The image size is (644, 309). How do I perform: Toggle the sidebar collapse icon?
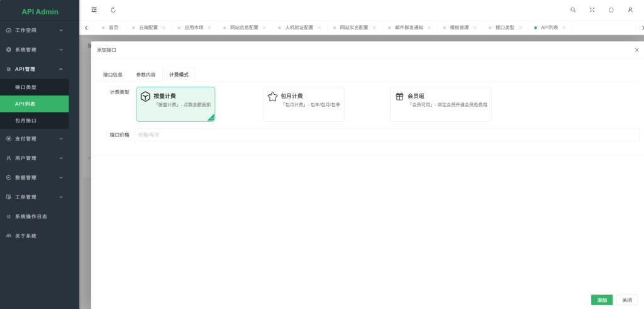(94, 10)
